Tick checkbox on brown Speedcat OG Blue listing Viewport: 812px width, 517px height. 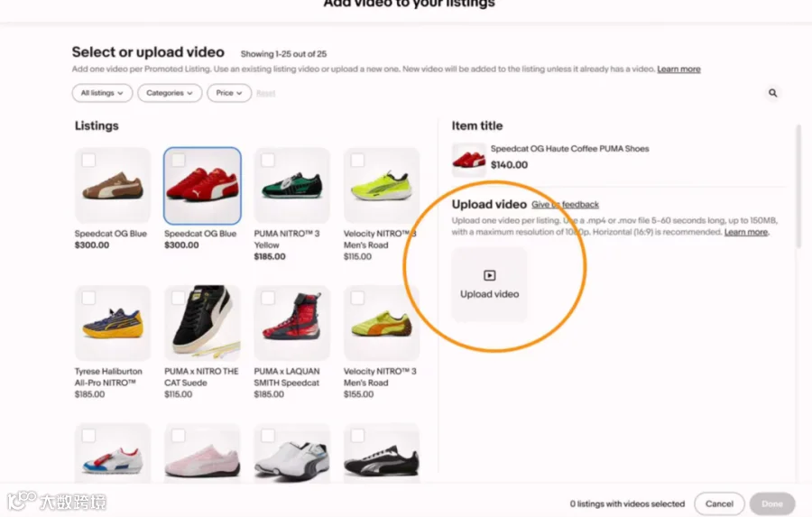tap(88, 160)
